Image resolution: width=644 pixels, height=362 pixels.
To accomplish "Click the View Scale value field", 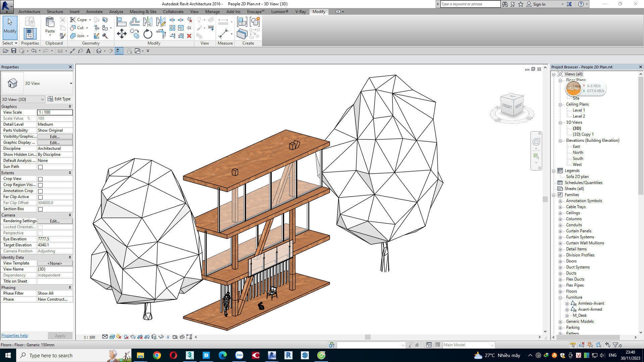I will [55, 112].
